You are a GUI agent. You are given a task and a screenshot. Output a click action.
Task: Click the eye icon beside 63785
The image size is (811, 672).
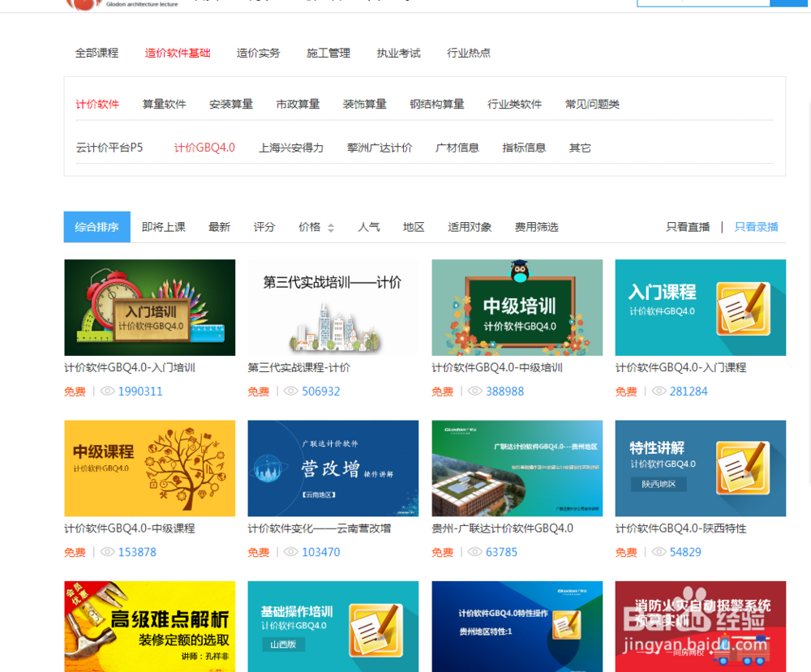coord(474,551)
